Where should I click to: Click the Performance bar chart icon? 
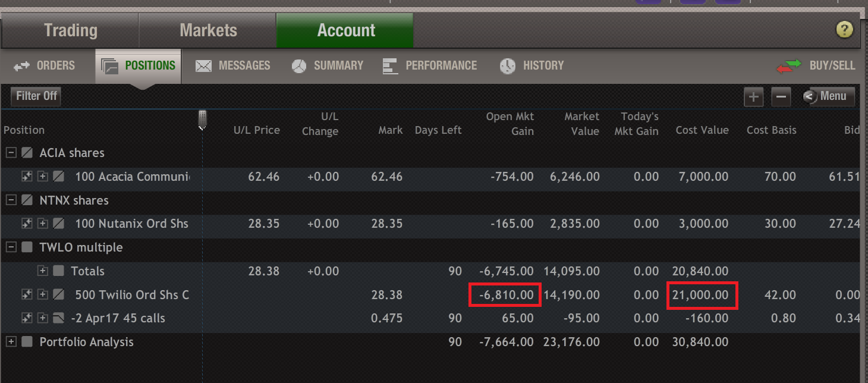pos(390,66)
